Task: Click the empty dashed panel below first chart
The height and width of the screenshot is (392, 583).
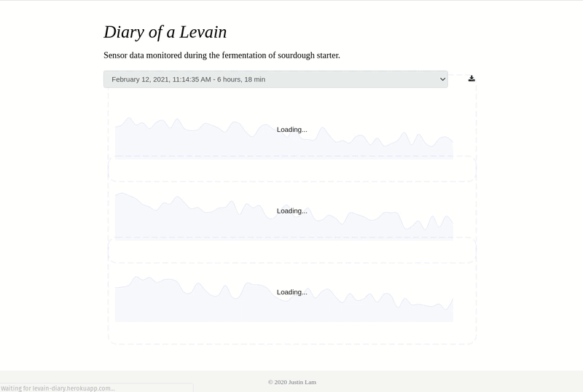Action: pyautogui.click(x=291, y=169)
